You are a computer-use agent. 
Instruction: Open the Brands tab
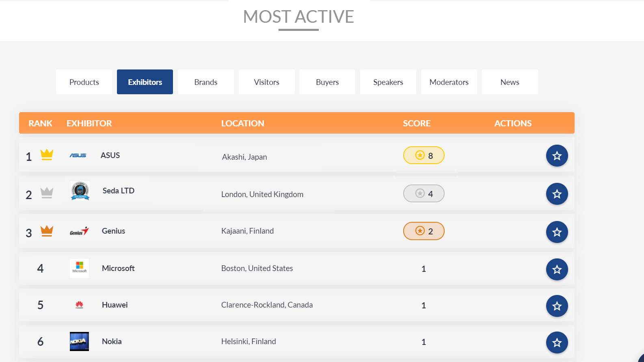coord(206,82)
